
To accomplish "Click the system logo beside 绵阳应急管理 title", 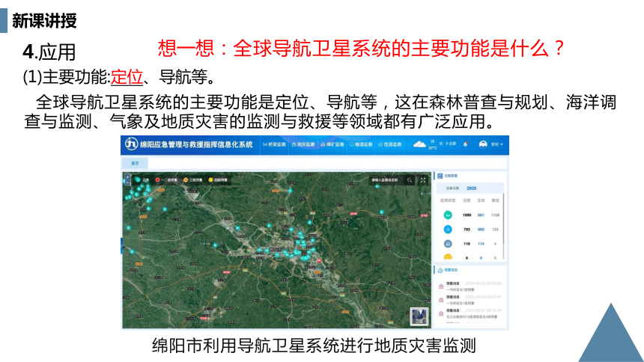I will click(132, 144).
